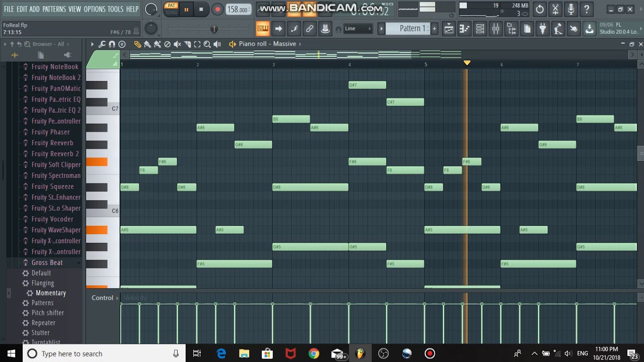Click the tempo tapper icon
The image size is (644, 362).
pos(558,29)
